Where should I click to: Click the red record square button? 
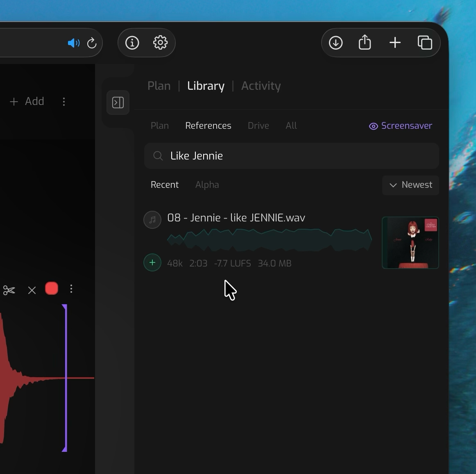coord(52,288)
